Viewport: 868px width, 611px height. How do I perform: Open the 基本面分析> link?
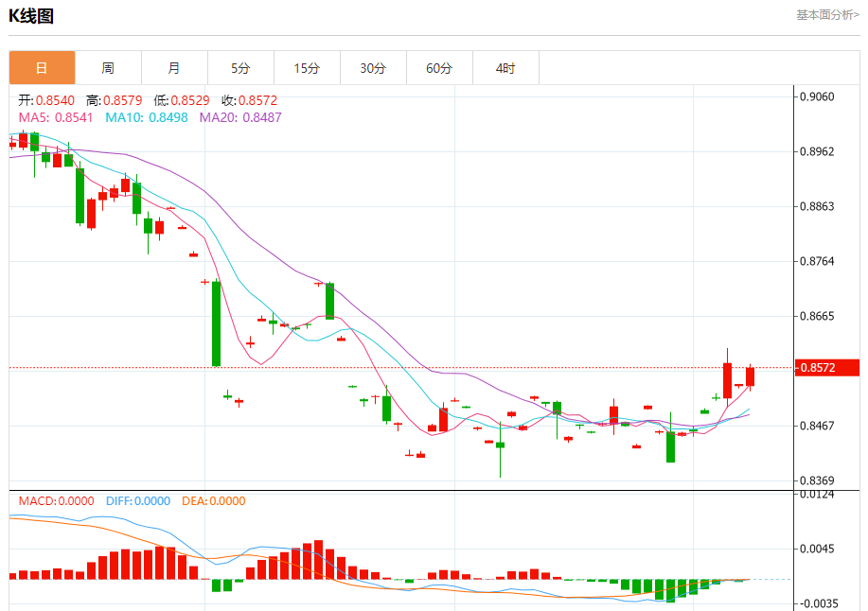(827, 15)
